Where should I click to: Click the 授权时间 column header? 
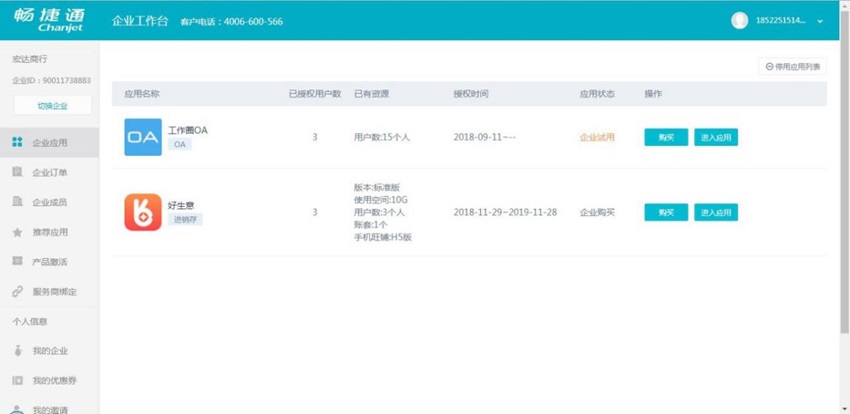(x=471, y=94)
